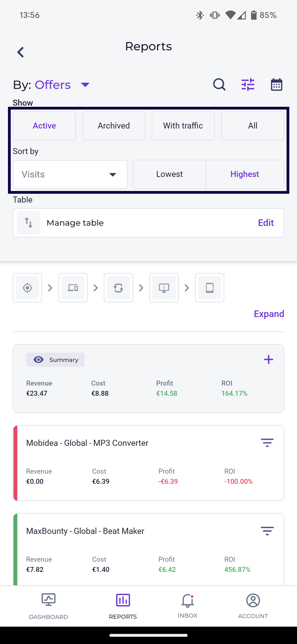Expand the drill-down path section
This screenshot has width=297, height=644.
tap(269, 314)
